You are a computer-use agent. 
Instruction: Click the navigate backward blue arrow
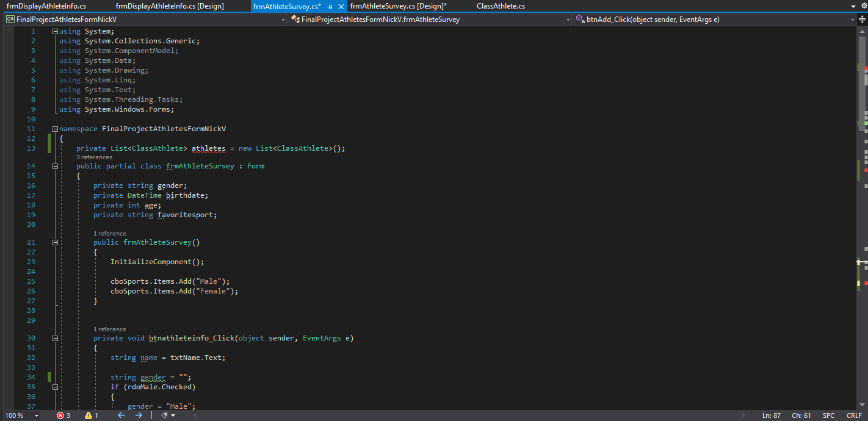coord(120,415)
